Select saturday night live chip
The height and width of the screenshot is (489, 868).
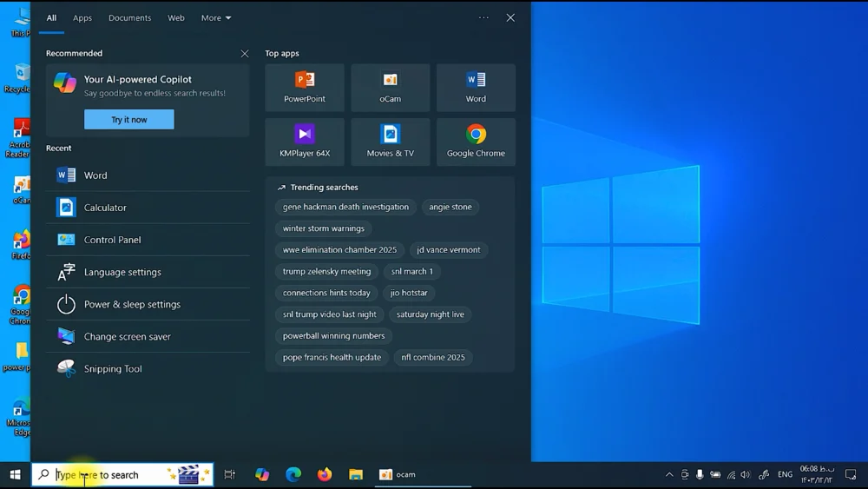(x=431, y=314)
